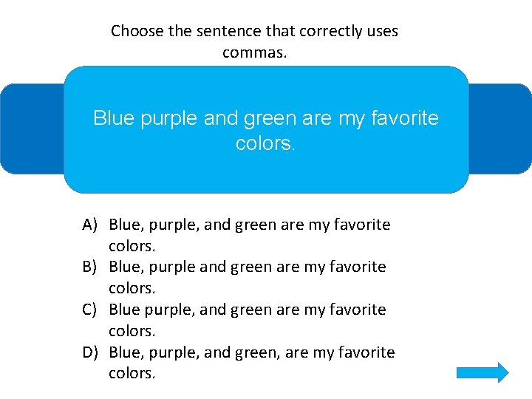The width and height of the screenshot is (532, 399).
Task: Select answer A with two commas
Action: [249, 225]
